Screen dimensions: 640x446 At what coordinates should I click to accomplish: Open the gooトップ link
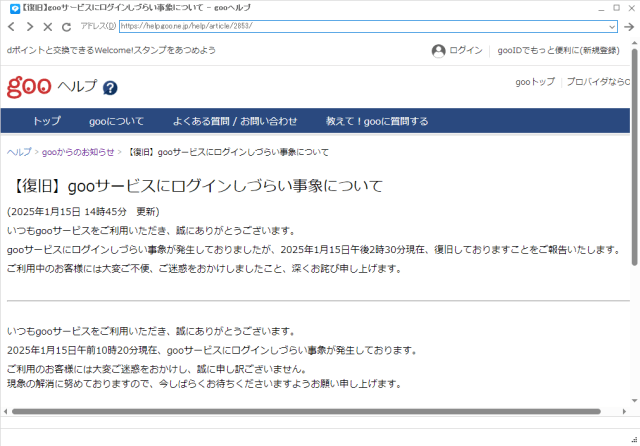pos(535,82)
